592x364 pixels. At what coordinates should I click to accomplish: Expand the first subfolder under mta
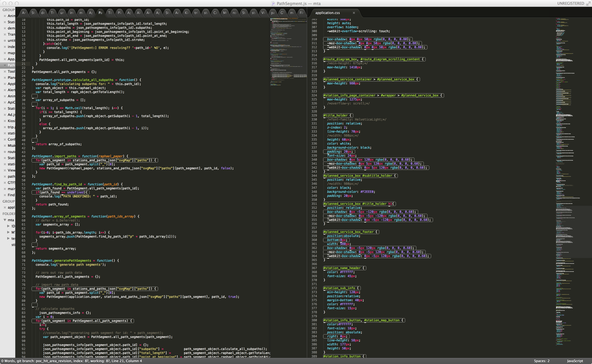click(x=8, y=226)
